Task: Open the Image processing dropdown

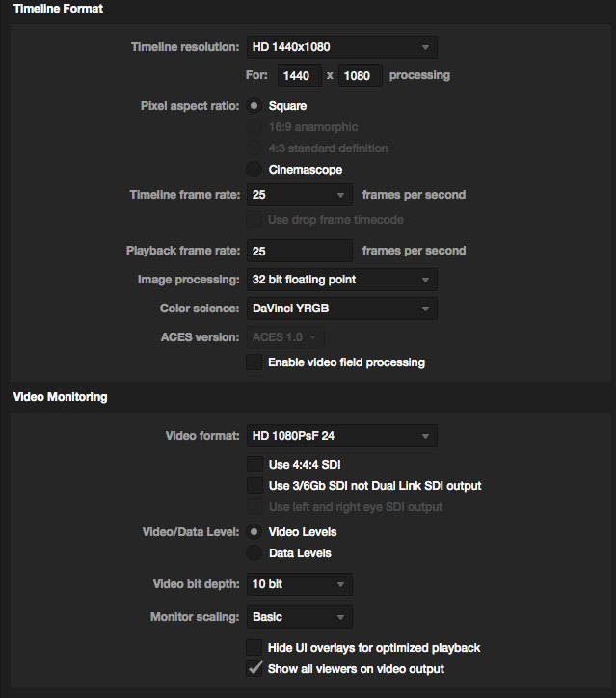Action: (342, 280)
